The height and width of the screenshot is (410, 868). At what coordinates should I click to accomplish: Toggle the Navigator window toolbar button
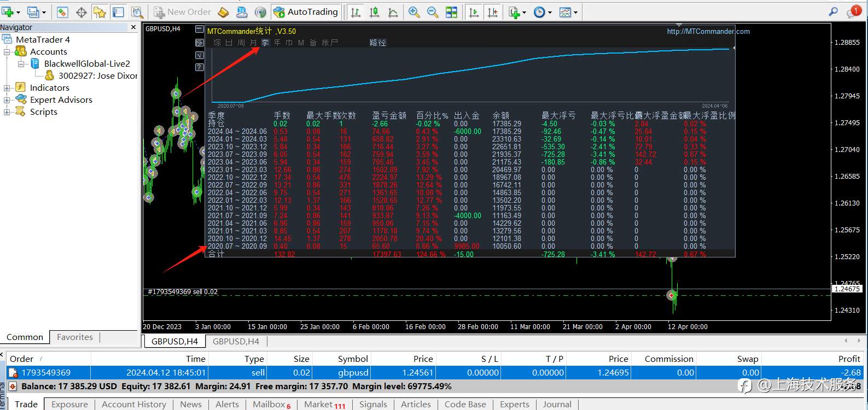click(x=100, y=11)
